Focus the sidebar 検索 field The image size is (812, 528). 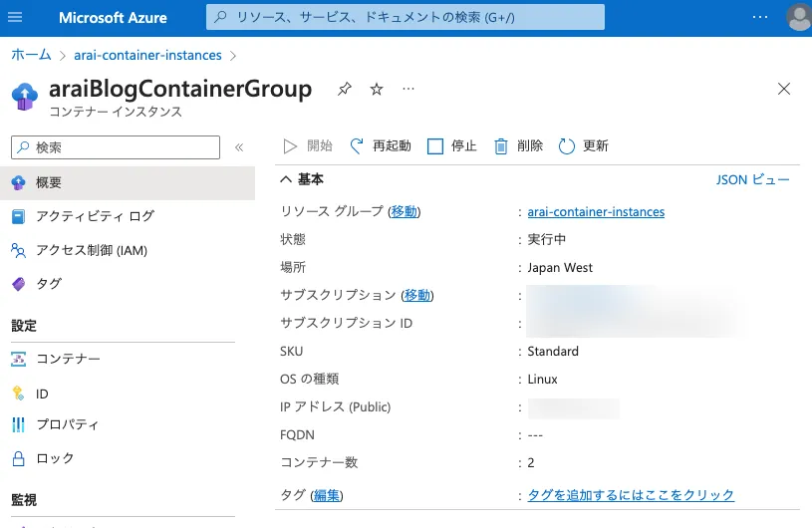(116, 147)
